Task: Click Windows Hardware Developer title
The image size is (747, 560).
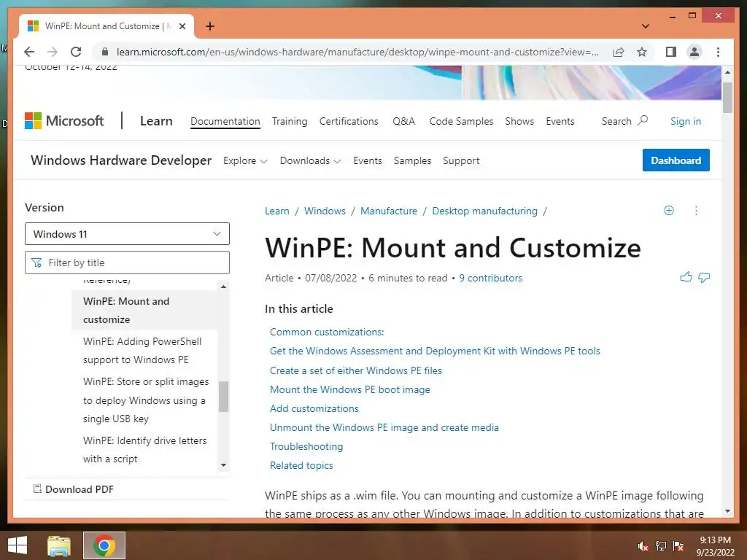Action: (x=121, y=160)
